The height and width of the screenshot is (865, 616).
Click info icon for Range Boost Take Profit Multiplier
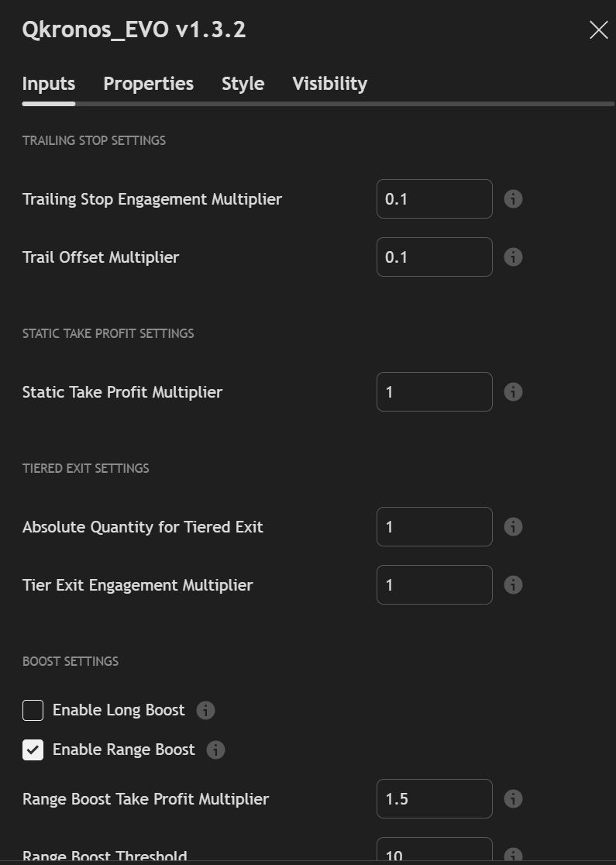tap(513, 799)
